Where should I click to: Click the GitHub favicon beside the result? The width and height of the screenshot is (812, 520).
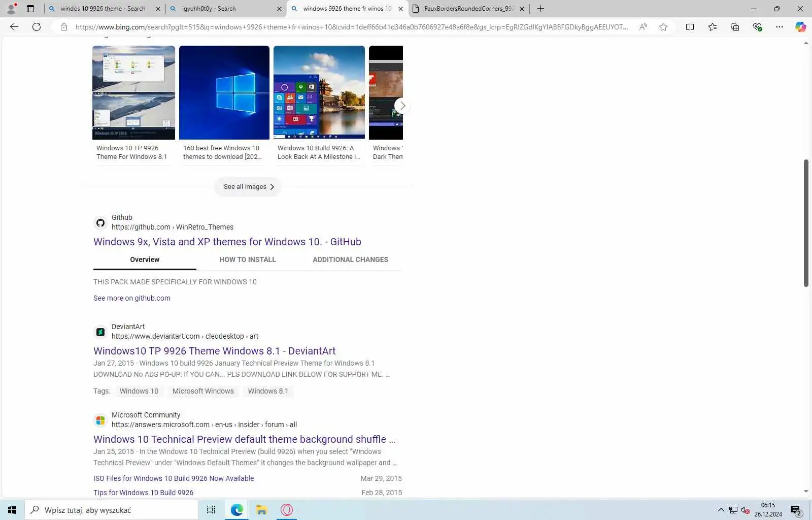(x=100, y=222)
